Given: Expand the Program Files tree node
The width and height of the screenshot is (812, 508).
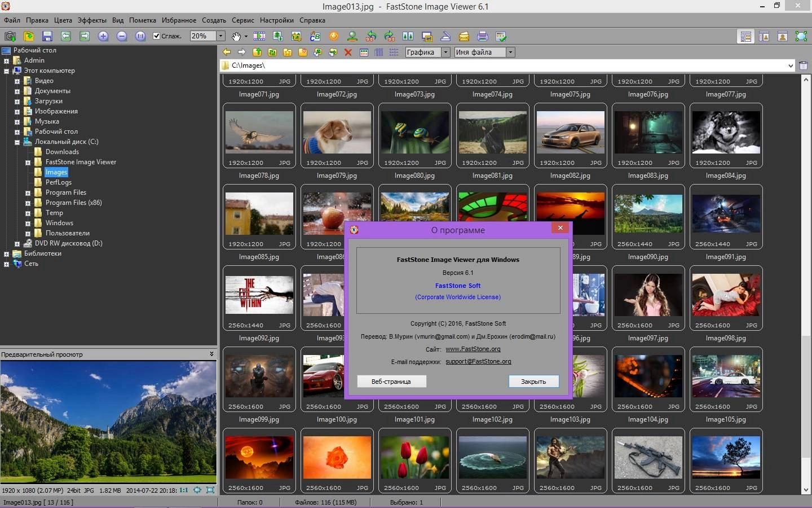Looking at the screenshot, I should [x=28, y=193].
